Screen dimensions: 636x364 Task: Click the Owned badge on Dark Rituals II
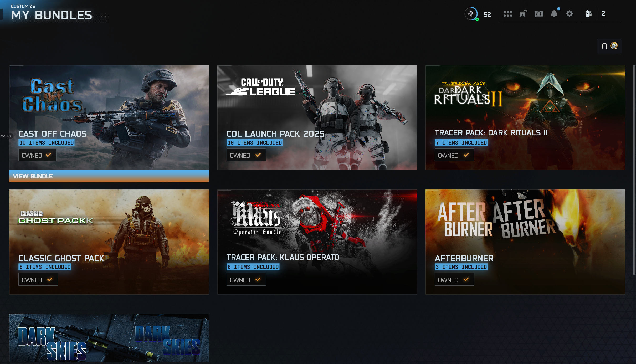(x=454, y=155)
